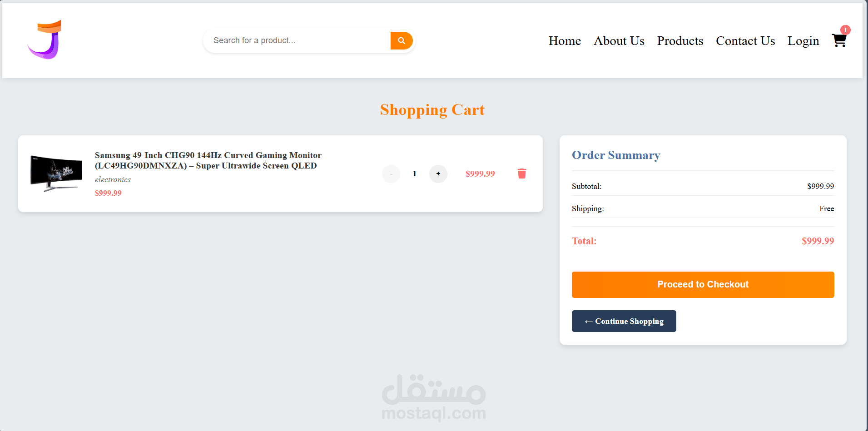The width and height of the screenshot is (868, 431).
Task: Click the Total amount $999.99
Action: [818, 241]
